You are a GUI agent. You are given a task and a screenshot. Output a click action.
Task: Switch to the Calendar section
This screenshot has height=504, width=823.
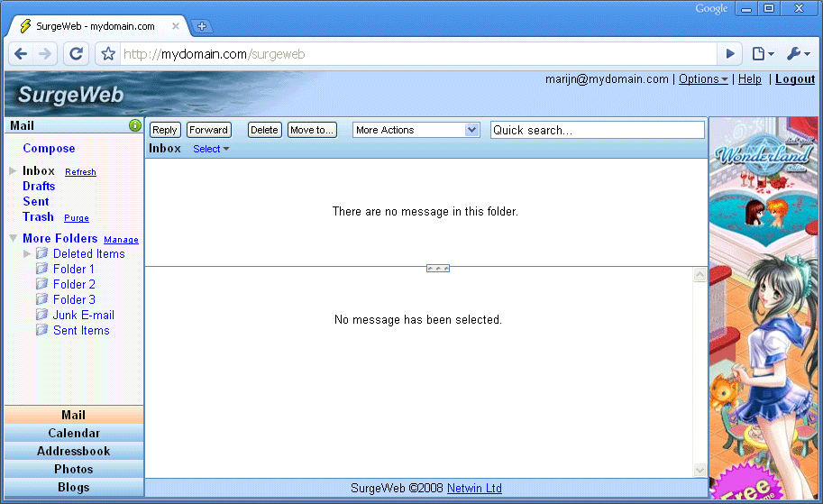point(74,433)
